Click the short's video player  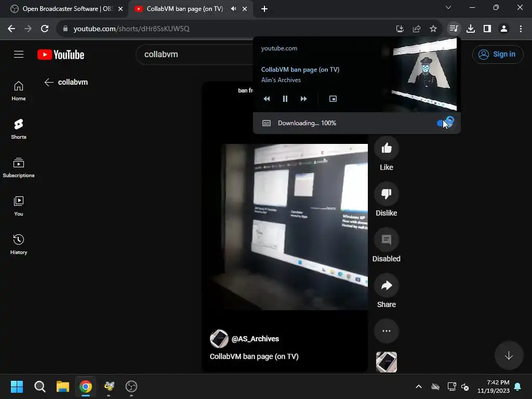click(x=285, y=227)
